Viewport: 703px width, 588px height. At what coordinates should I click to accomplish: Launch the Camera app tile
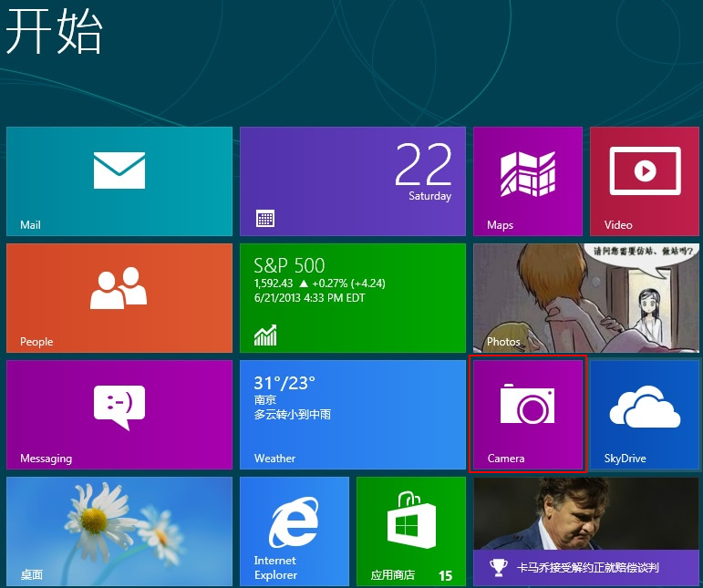click(528, 415)
